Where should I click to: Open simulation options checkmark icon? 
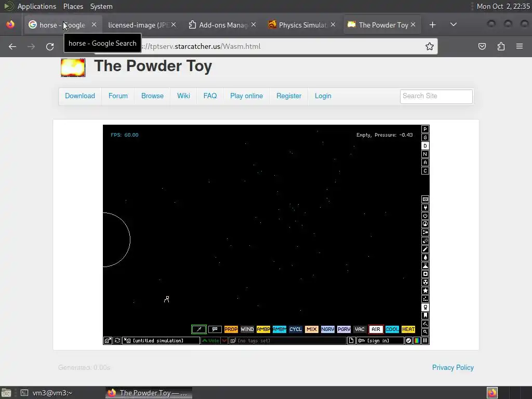(x=408, y=340)
